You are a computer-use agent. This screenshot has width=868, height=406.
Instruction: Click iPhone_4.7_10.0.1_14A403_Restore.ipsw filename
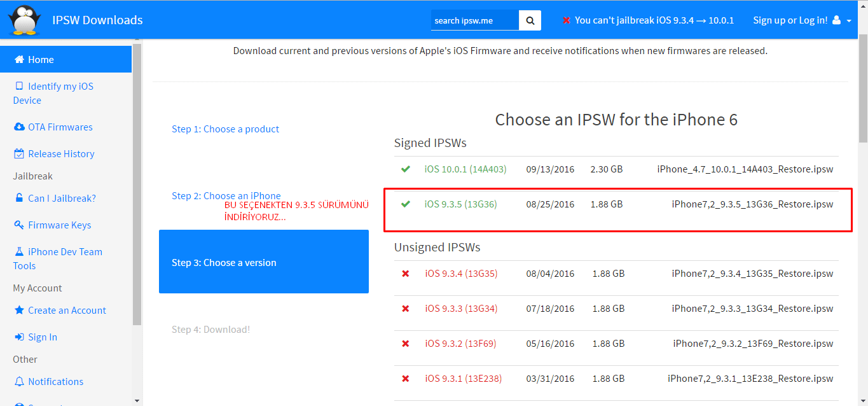point(745,169)
